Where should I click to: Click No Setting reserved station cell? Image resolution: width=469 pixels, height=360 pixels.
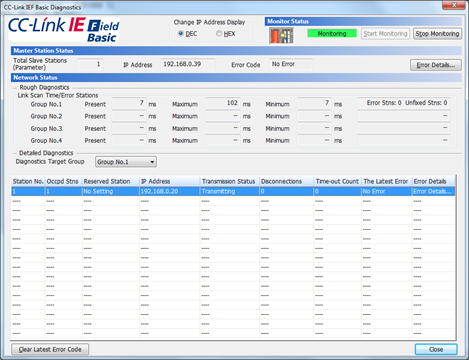click(x=111, y=191)
